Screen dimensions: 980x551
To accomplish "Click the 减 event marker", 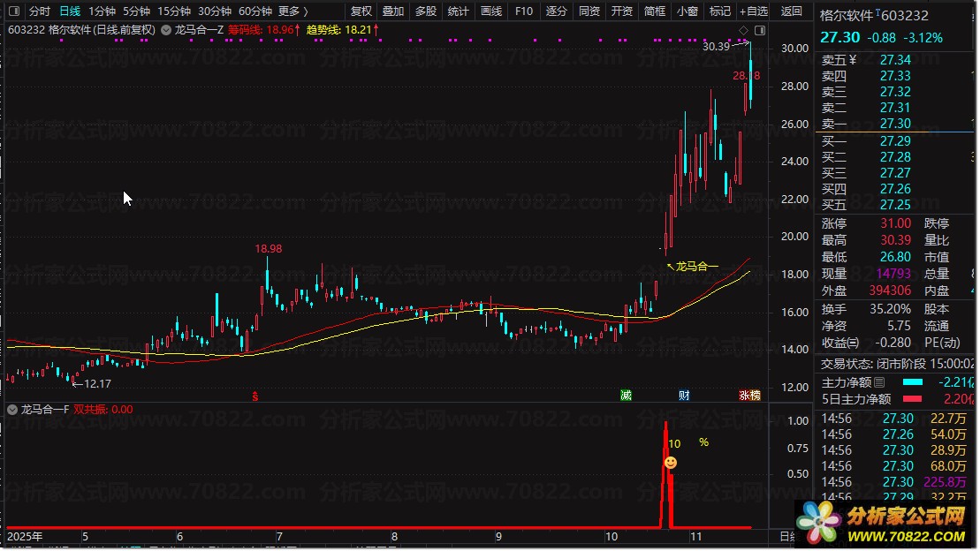I will pyautogui.click(x=626, y=395).
